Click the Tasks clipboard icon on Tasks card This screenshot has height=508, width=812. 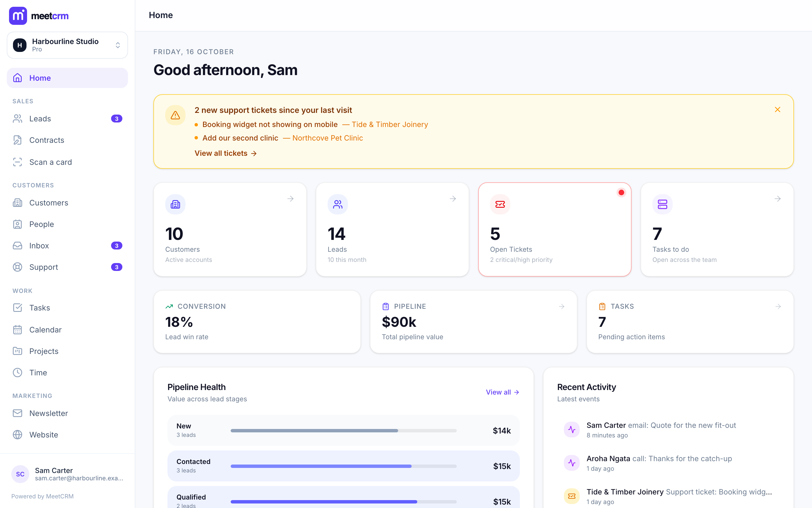(x=602, y=306)
